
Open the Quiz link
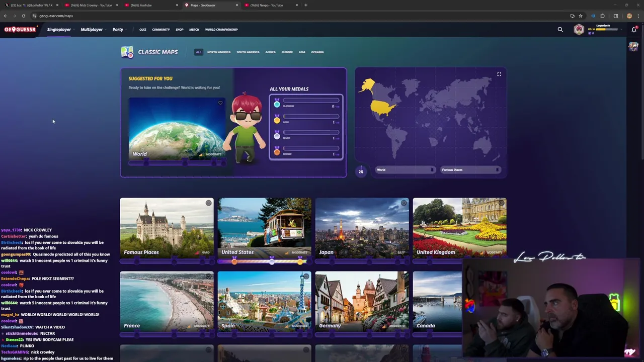click(143, 30)
